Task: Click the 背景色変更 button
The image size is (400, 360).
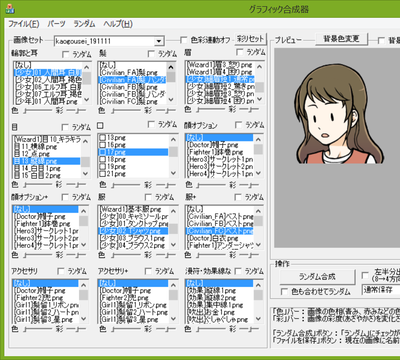Action: [x=341, y=39]
